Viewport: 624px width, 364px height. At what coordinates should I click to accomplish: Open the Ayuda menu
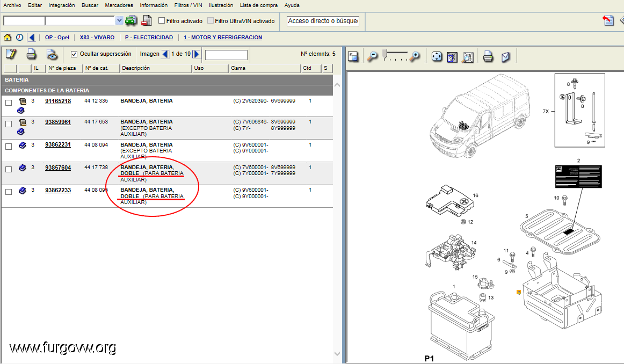292,5
